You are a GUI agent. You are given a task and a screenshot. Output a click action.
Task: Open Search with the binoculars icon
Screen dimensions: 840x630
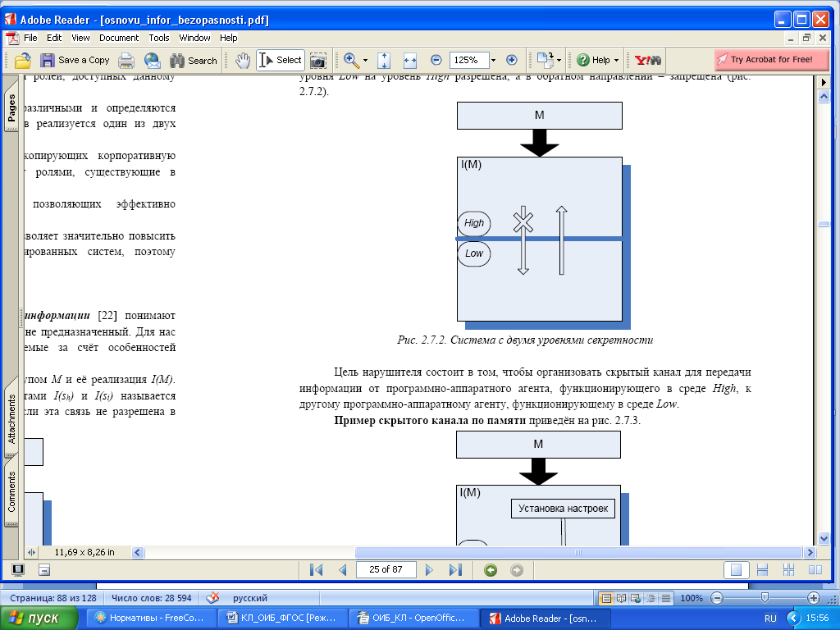(194, 61)
